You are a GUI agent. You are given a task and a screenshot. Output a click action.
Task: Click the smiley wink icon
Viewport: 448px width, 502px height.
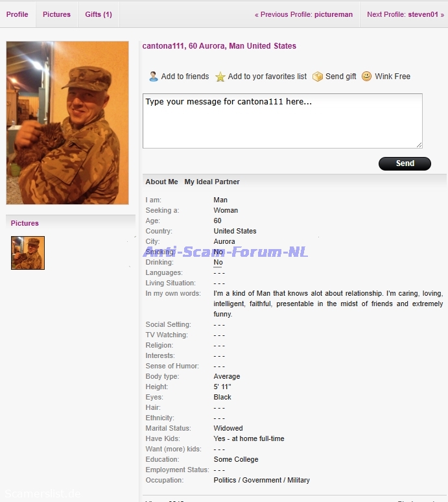pyautogui.click(x=366, y=76)
